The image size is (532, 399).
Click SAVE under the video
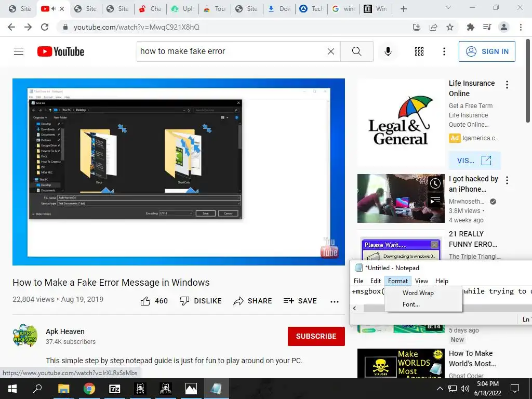coord(300,301)
